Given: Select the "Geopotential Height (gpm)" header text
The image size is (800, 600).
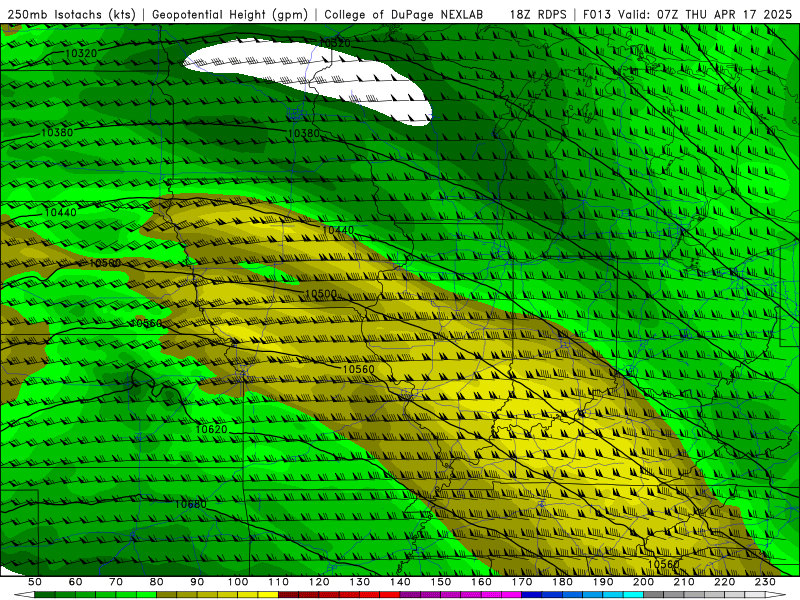Looking at the screenshot, I should click(x=230, y=15).
